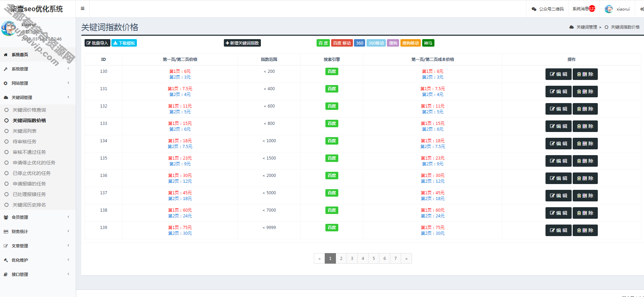Screen dimensions: 644x297
Task: Expand 接口管理 menu chevron
Action: point(68,274)
